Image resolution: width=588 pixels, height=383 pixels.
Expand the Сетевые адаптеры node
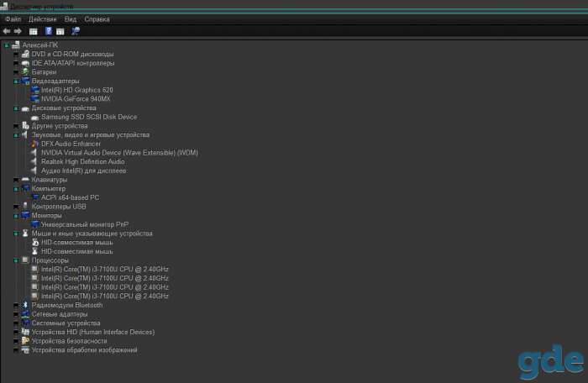coord(16,314)
